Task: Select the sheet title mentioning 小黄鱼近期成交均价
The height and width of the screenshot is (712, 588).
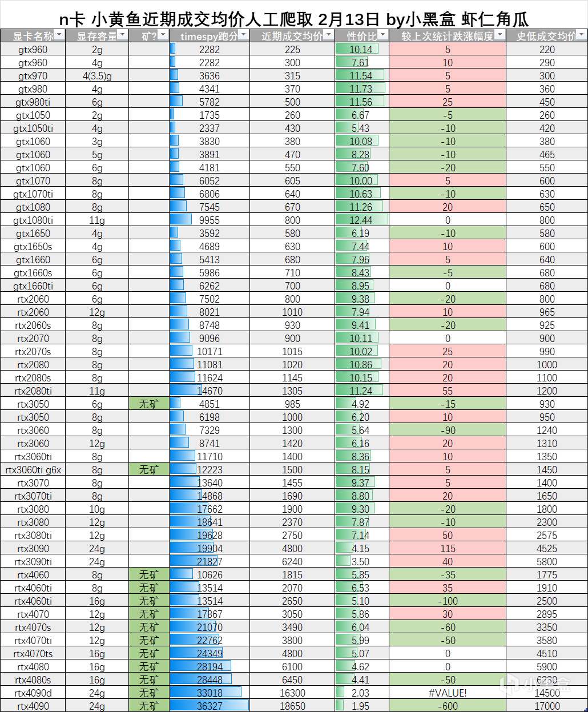Action: (x=293, y=19)
